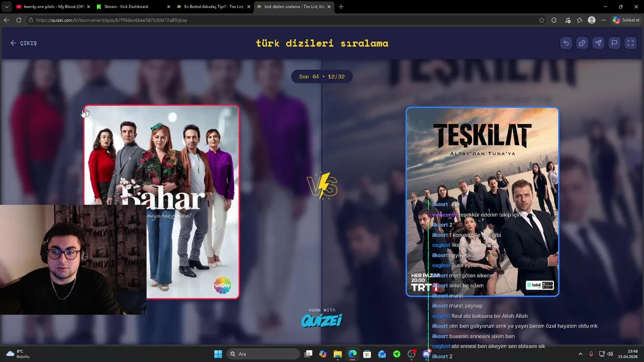Open Microsoft Edge on the taskbar
The width and height of the screenshot is (644, 362).
pos(353,354)
